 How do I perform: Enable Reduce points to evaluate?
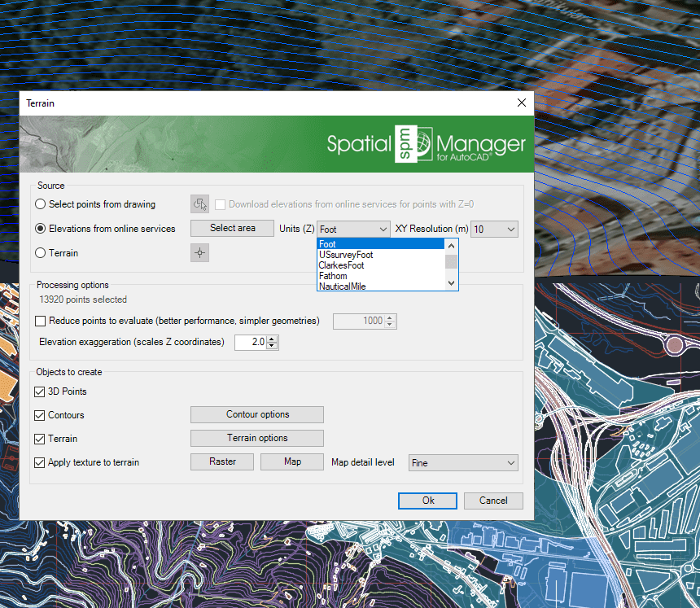point(41,321)
